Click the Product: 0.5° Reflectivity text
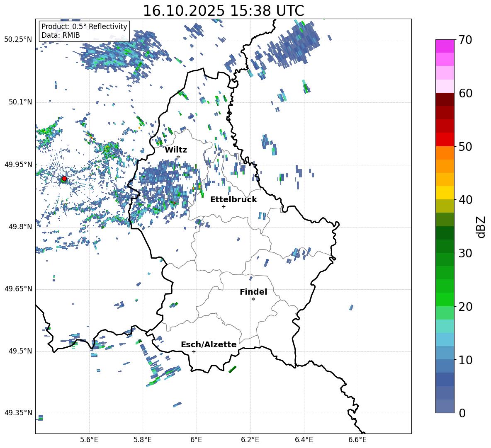 84,26
